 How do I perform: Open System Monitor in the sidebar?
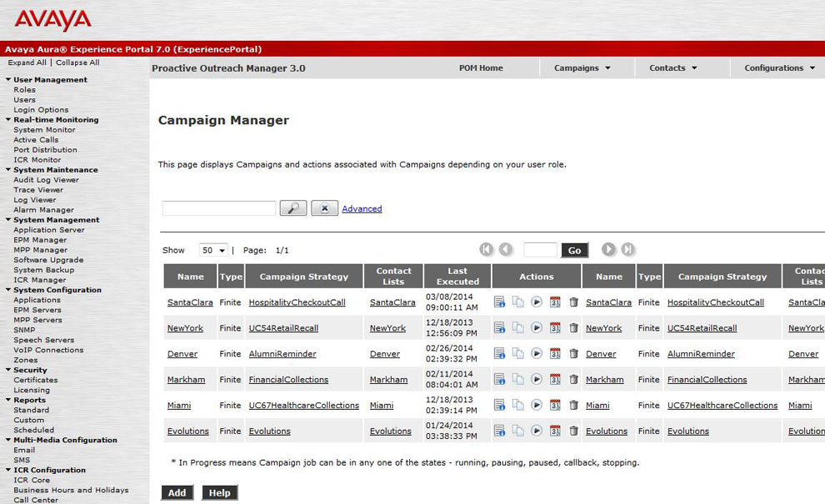tap(44, 129)
